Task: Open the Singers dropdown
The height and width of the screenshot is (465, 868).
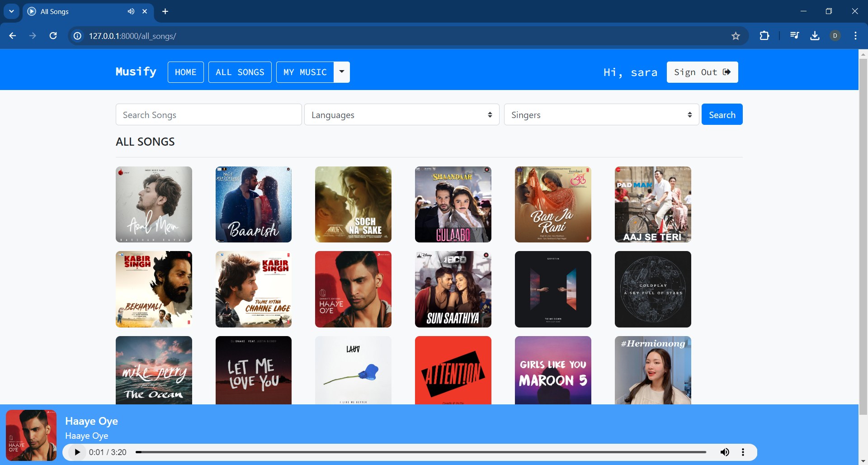Action: tap(601, 114)
